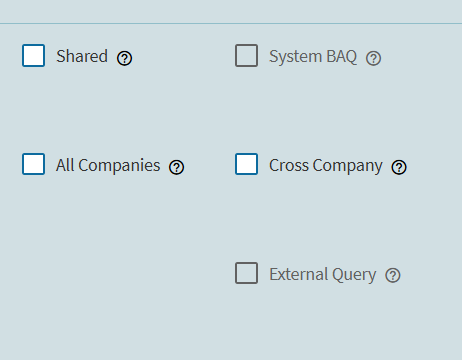
Task: Toggle the System BAQ checkbox
Action: 246,56
